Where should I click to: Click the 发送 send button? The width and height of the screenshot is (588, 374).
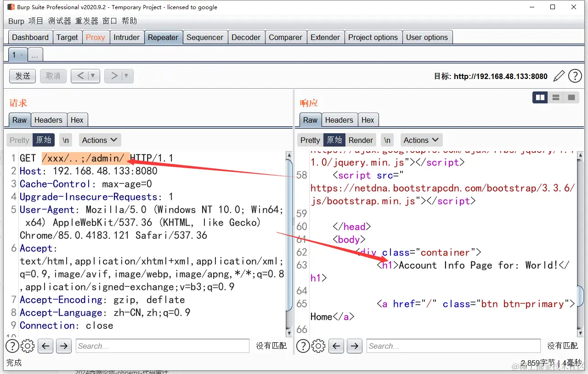23,76
